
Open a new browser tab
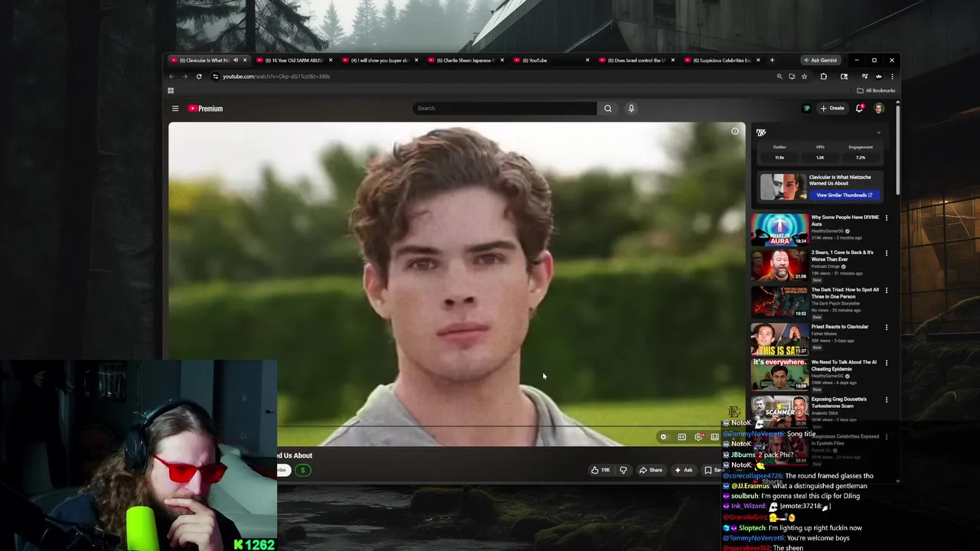pyautogui.click(x=772, y=60)
